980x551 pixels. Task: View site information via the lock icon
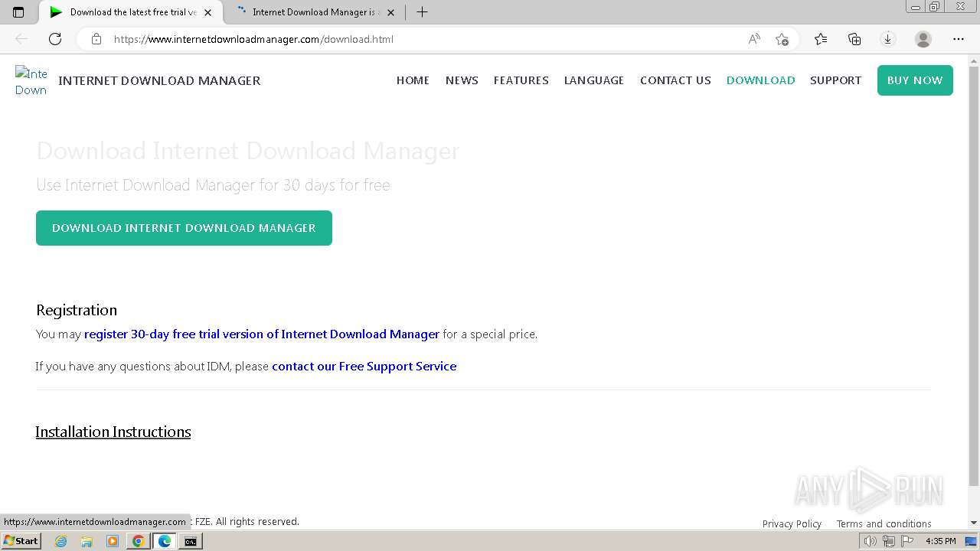[96, 39]
